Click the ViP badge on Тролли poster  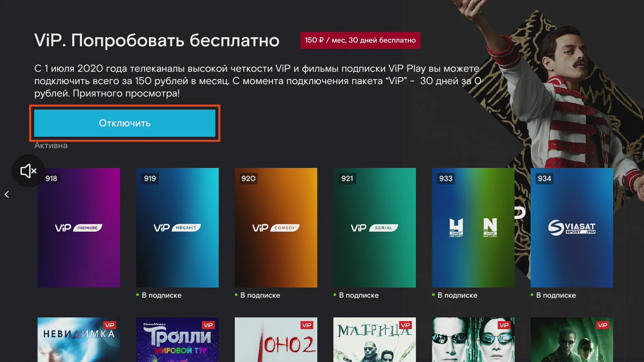pos(208,325)
